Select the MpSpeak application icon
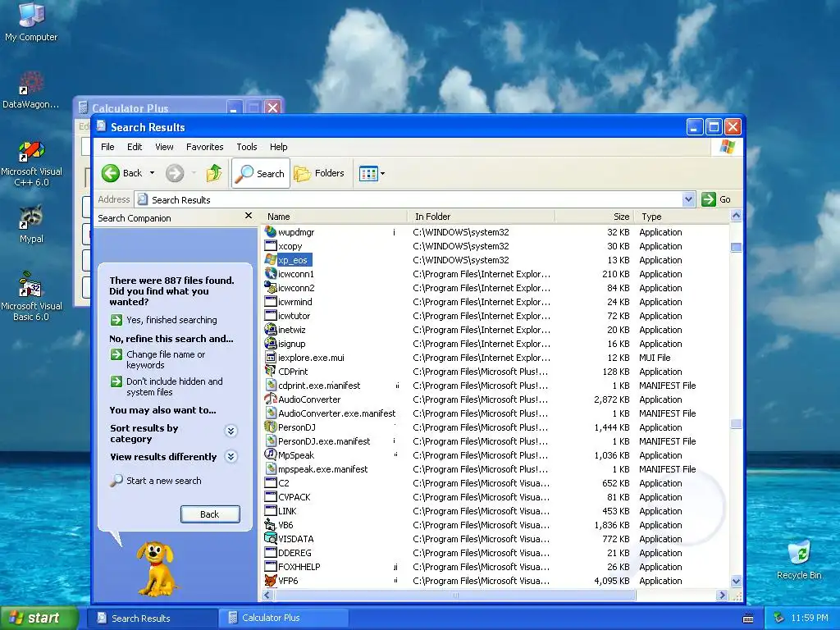The height and width of the screenshot is (630, 840). (x=271, y=454)
